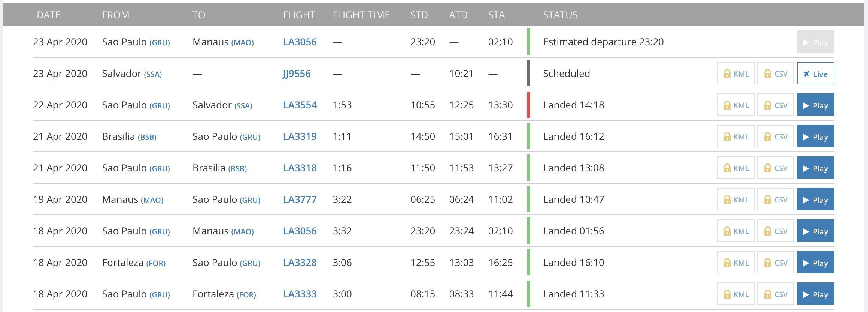Click FOR airport code in LA3328 row
This screenshot has width=868, height=312.
pyautogui.click(x=156, y=263)
